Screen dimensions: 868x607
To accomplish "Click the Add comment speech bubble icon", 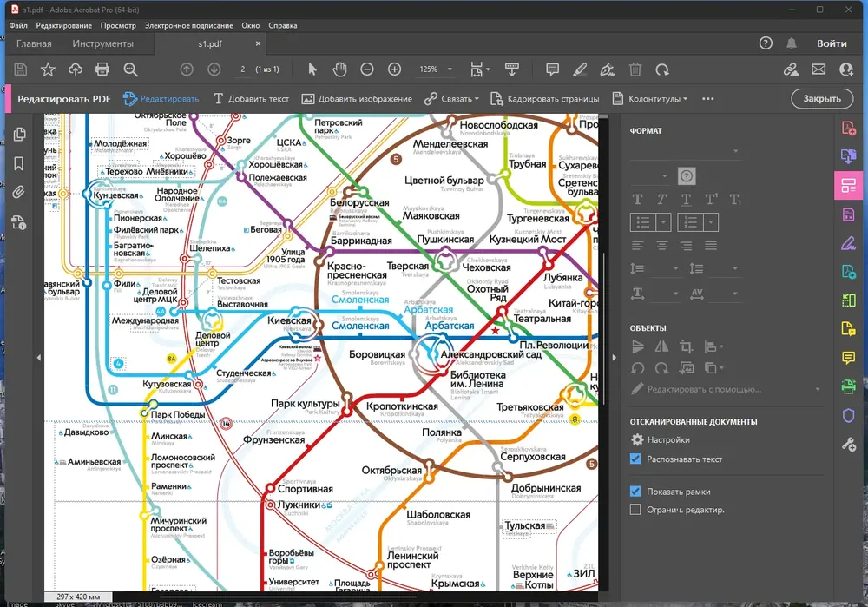I will click(552, 69).
